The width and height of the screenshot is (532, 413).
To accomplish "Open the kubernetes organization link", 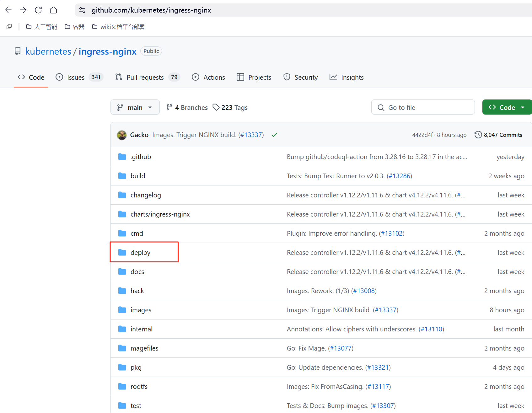I will tap(48, 51).
